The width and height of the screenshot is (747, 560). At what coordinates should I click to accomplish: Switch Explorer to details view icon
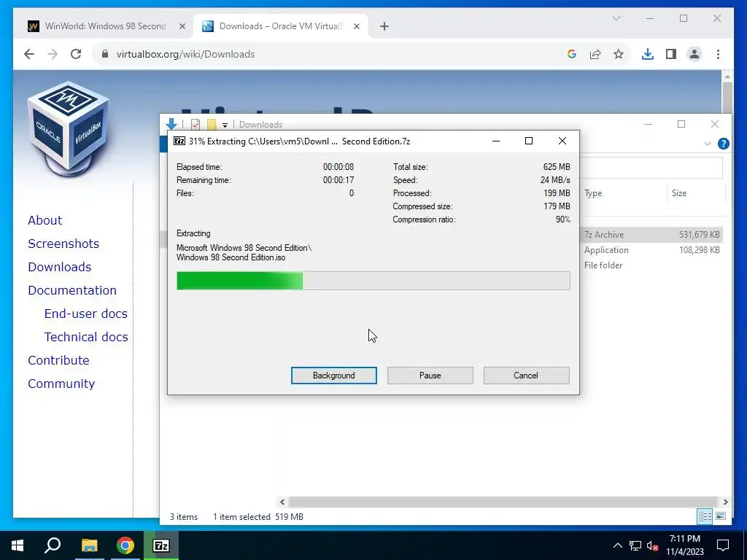(x=705, y=516)
